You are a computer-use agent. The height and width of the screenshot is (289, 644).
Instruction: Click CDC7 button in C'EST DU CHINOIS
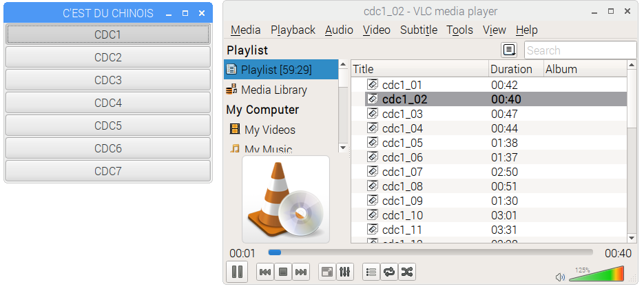tap(108, 170)
